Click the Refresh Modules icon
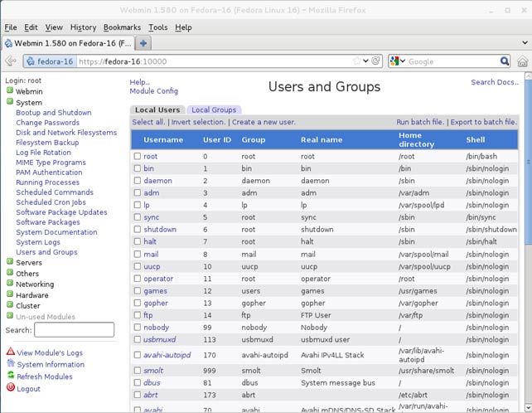Viewport: 532px width, 413px height. (x=11, y=376)
